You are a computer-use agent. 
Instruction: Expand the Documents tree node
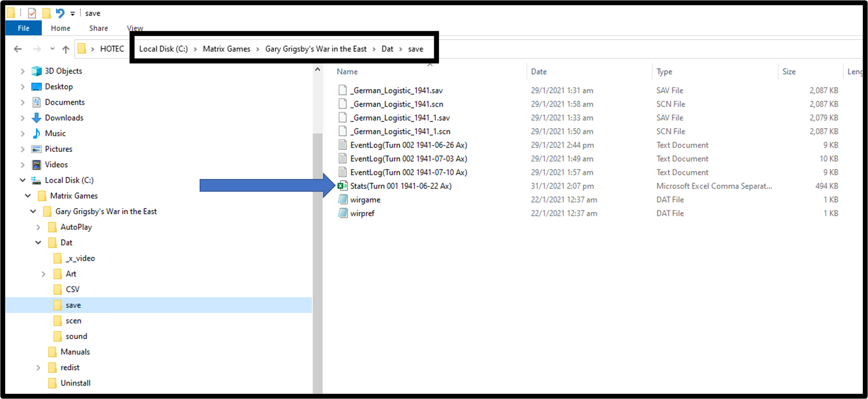tap(22, 102)
